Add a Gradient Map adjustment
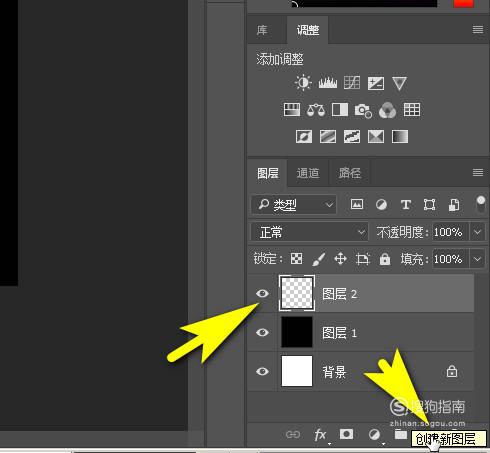This screenshot has height=453, width=490. point(400,137)
